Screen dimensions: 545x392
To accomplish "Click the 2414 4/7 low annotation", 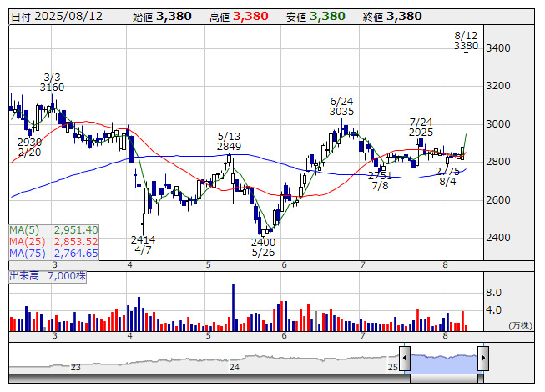I will click(x=143, y=244).
